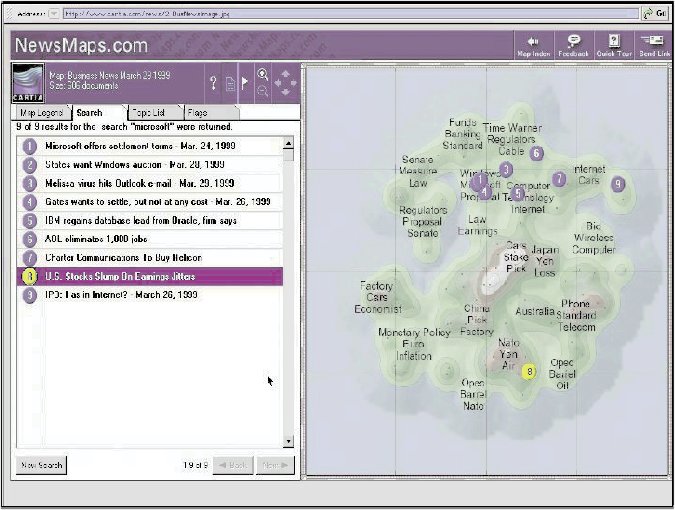Click the Back button

click(233, 465)
